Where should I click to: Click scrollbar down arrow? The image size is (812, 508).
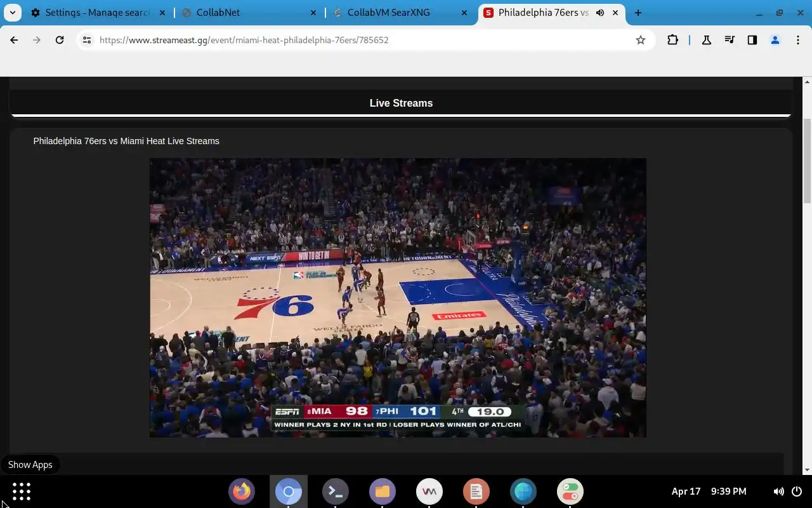click(808, 470)
